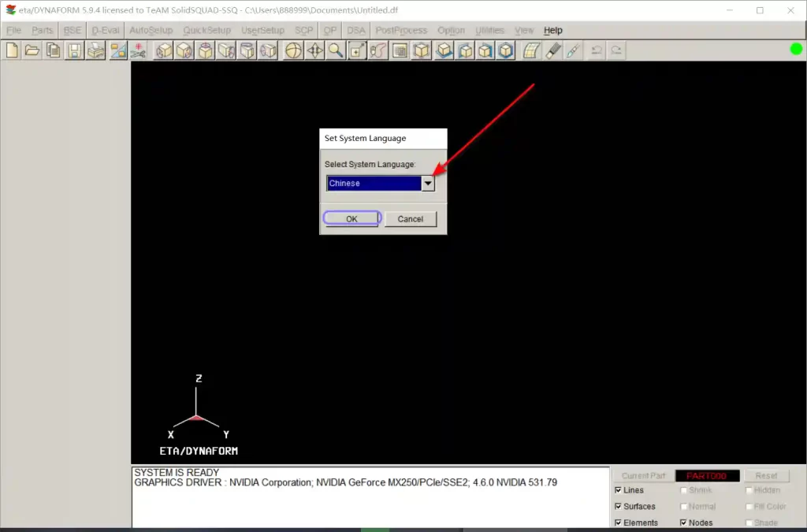The width and height of the screenshot is (807, 532).
Task: Expand the language dropdown arrow
Action: tap(428, 184)
